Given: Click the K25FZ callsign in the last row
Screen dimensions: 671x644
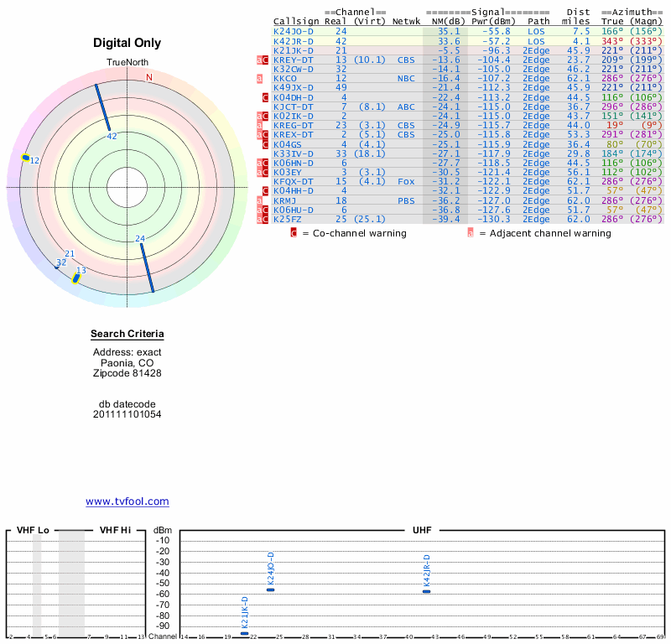Looking at the screenshot, I should click(290, 219).
